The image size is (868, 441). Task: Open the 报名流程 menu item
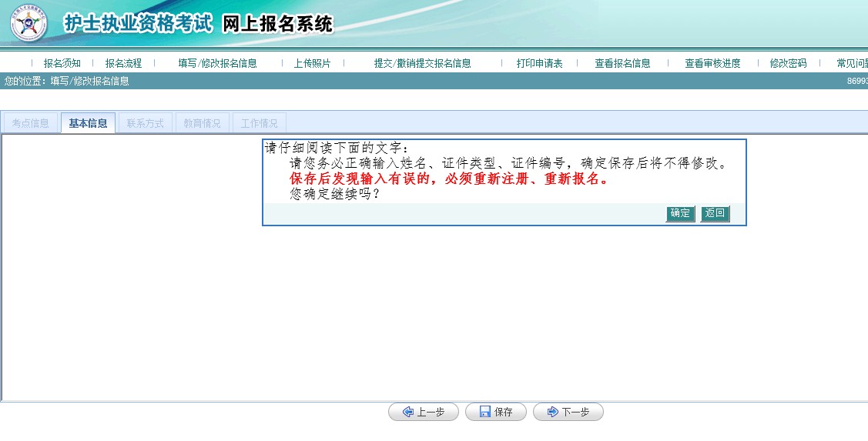pos(123,63)
